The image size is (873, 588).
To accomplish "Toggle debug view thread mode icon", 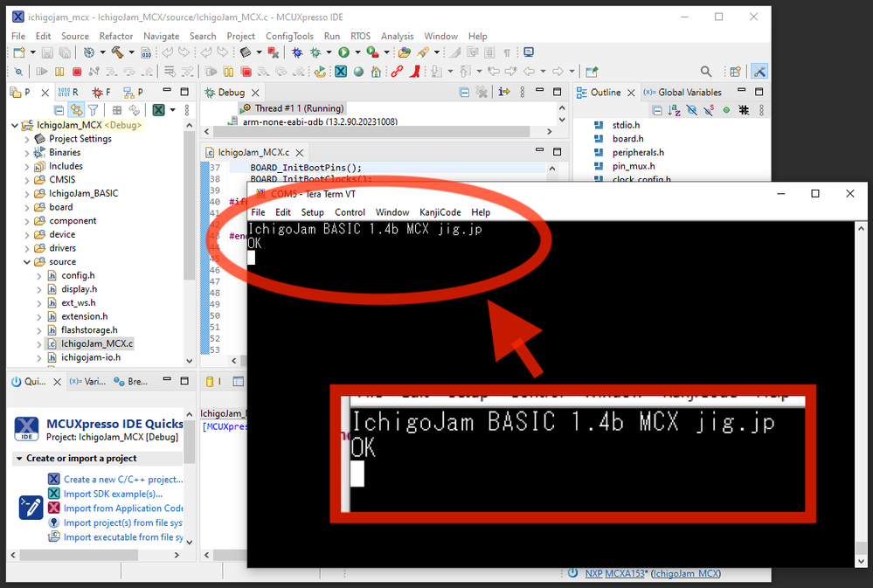I will [x=504, y=92].
